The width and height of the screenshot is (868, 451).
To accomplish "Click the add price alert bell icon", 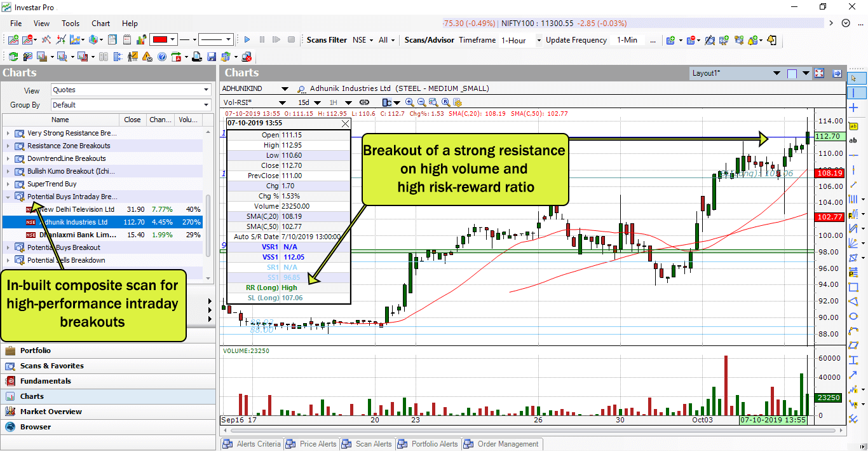I will pyautogui.click(x=752, y=41).
